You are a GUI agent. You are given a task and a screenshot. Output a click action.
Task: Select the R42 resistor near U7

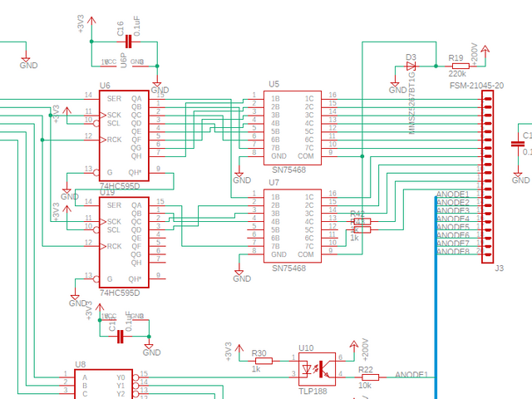tap(362, 221)
